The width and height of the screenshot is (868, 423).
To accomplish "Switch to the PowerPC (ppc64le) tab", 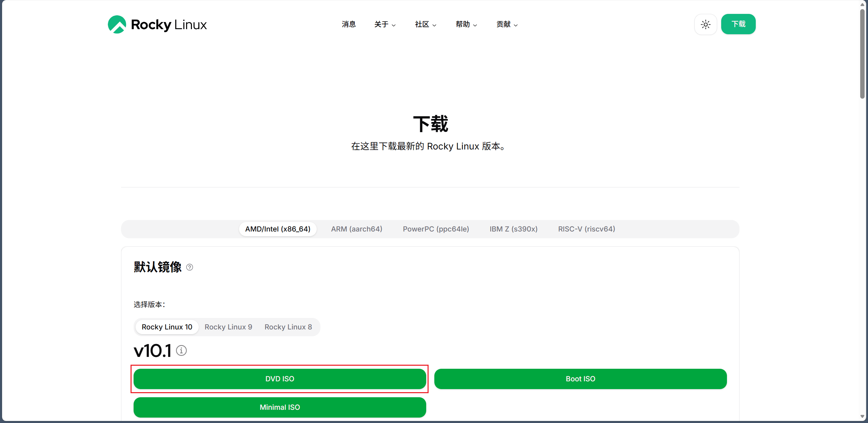I will [436, 229].
